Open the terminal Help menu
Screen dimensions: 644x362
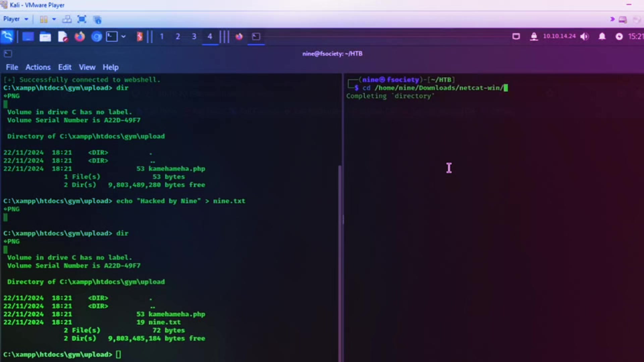click(111, 67)
